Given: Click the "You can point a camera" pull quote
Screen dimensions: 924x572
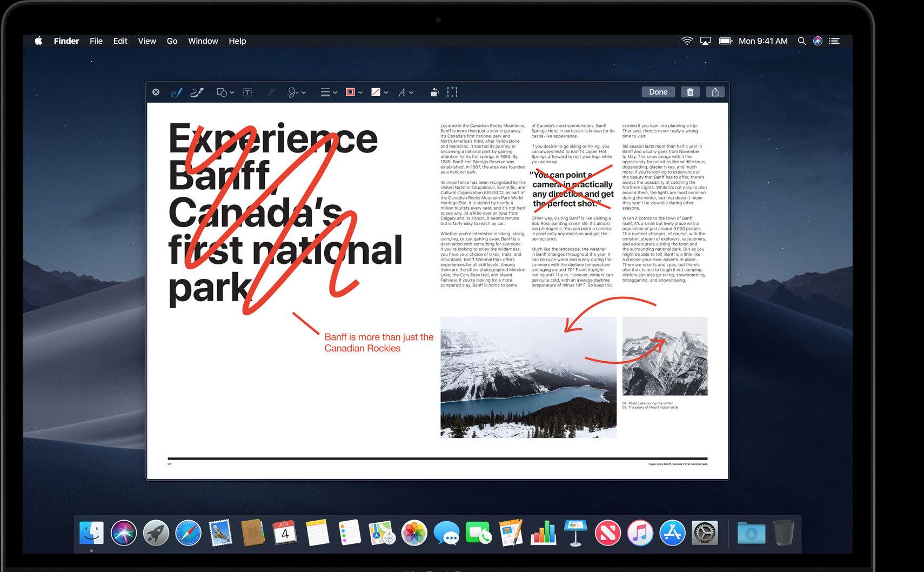Looking at the screenshot, I should click(573, 189).
